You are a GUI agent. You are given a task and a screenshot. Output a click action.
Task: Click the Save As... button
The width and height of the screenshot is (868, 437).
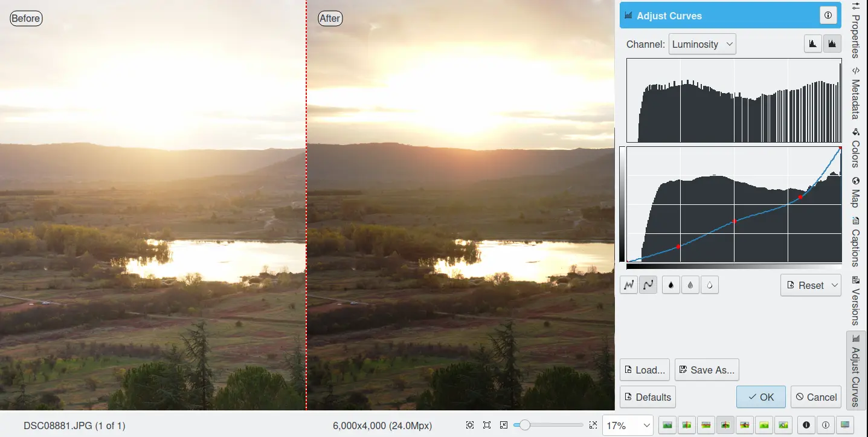tap(707, 370)
